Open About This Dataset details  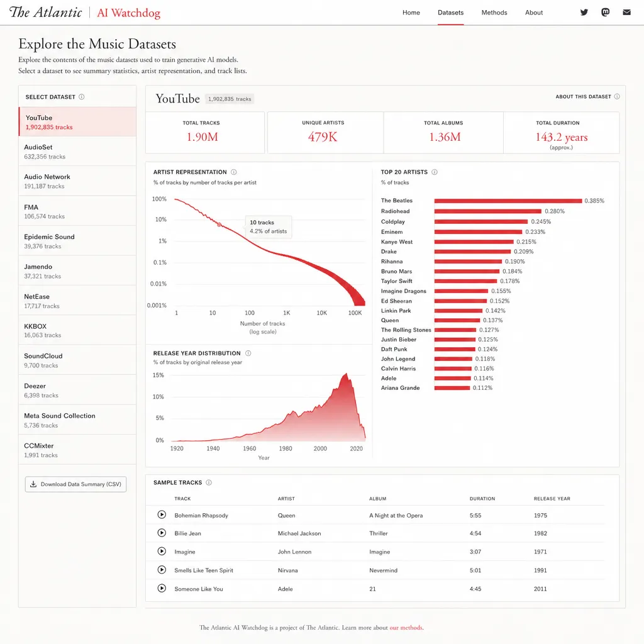pyautogui.click(x=587, y=96)
